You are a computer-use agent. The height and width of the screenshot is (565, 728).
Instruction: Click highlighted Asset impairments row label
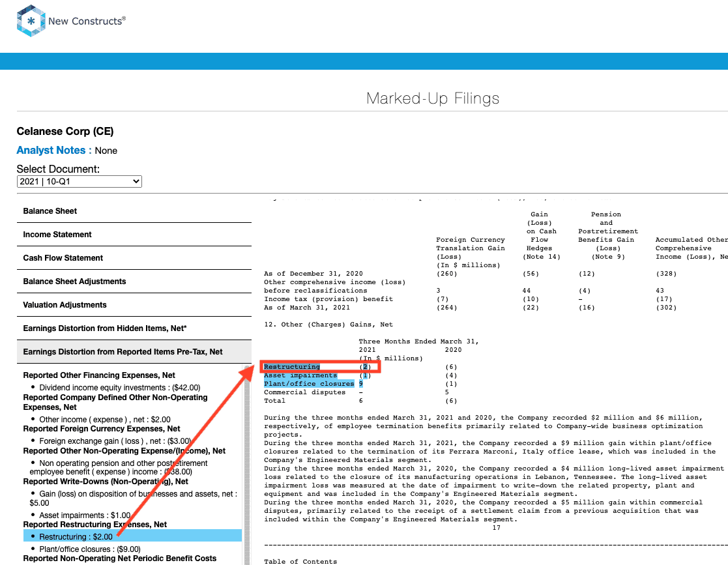point(300,375)
